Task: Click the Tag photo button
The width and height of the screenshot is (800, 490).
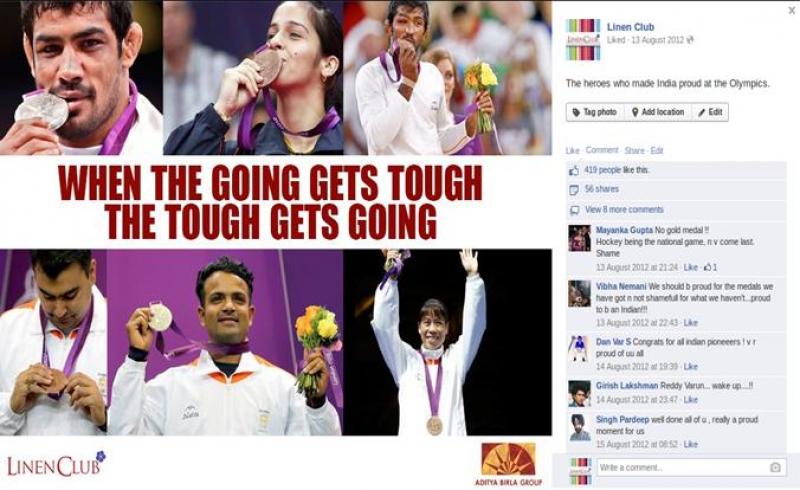Action: [595, 112]
